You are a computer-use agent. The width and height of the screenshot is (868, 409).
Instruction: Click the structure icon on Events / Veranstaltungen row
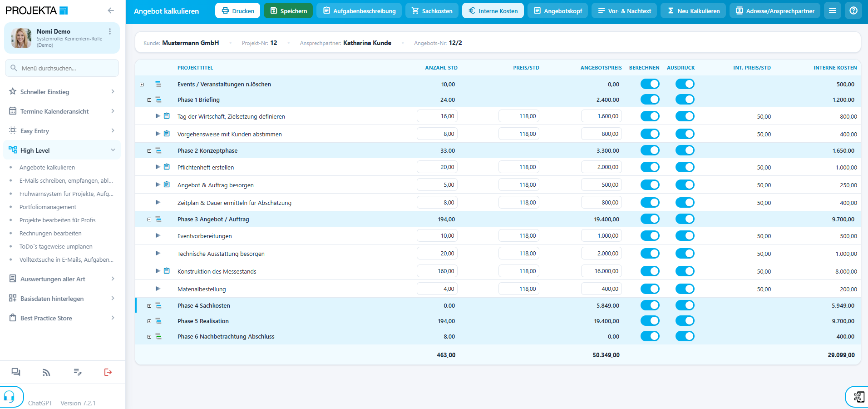(x=158, y=84)
